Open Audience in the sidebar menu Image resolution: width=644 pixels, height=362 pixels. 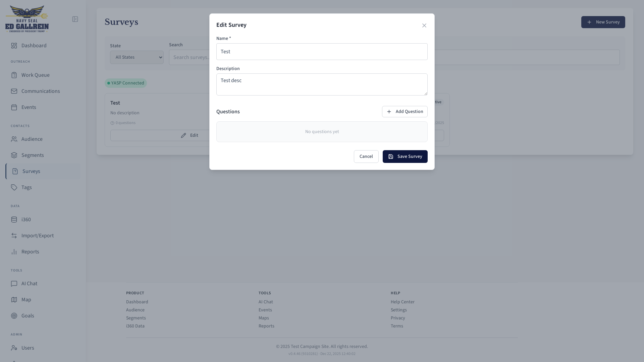tap(32, 139)
